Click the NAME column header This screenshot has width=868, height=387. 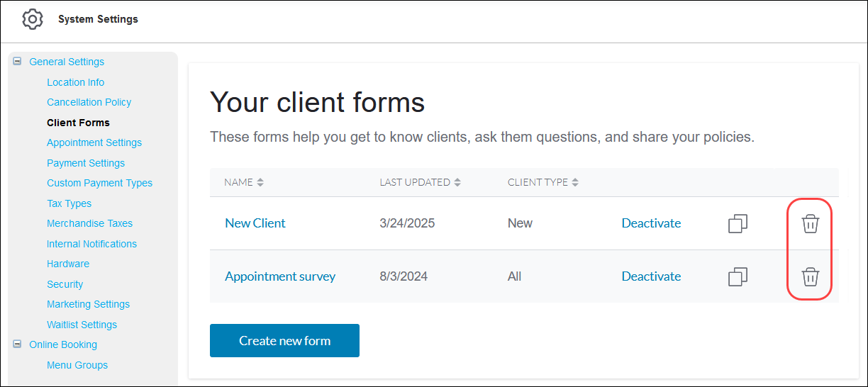coord(239,182)
